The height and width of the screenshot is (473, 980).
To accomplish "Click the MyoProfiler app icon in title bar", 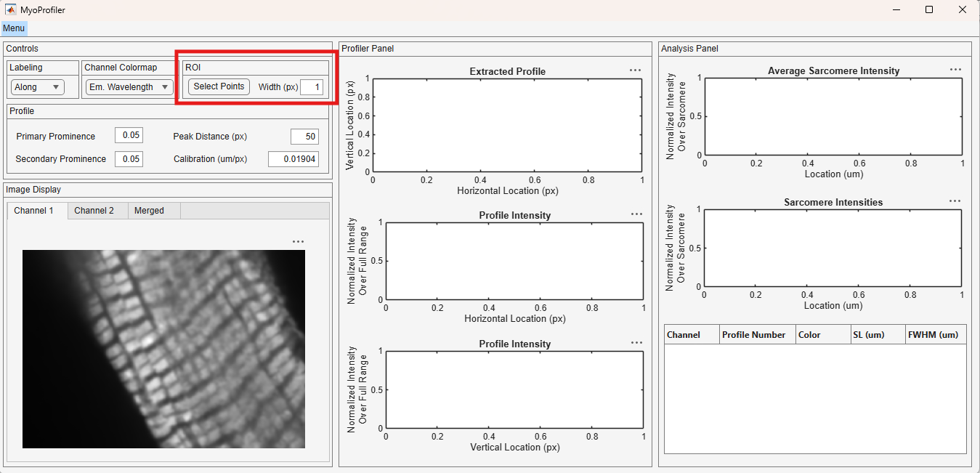I will 11,10.
